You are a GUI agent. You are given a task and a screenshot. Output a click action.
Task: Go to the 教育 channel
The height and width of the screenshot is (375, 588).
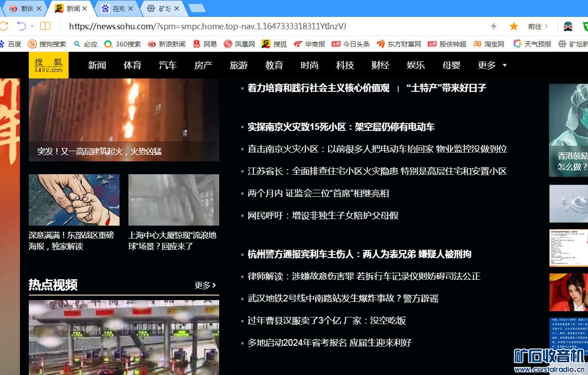(274, 65)
